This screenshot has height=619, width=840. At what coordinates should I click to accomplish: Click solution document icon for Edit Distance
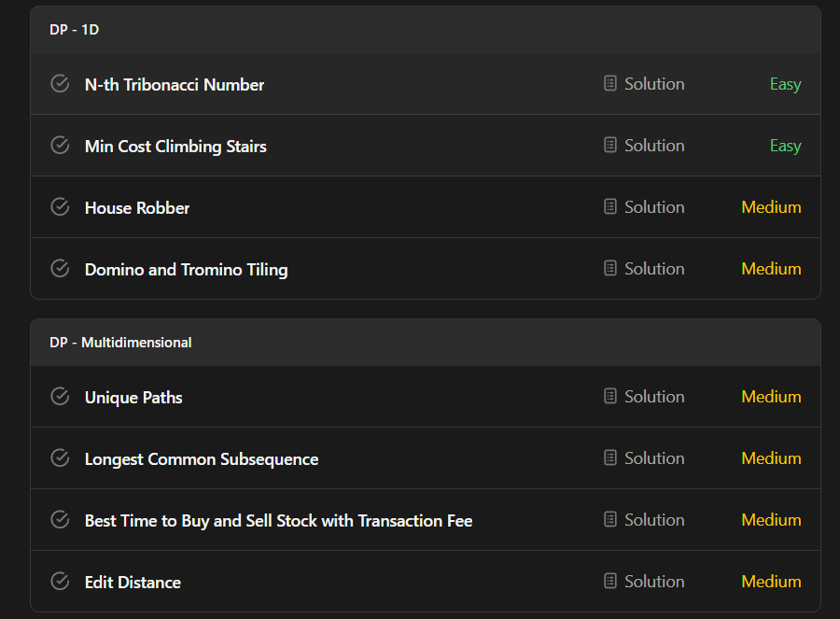(610, 582)
